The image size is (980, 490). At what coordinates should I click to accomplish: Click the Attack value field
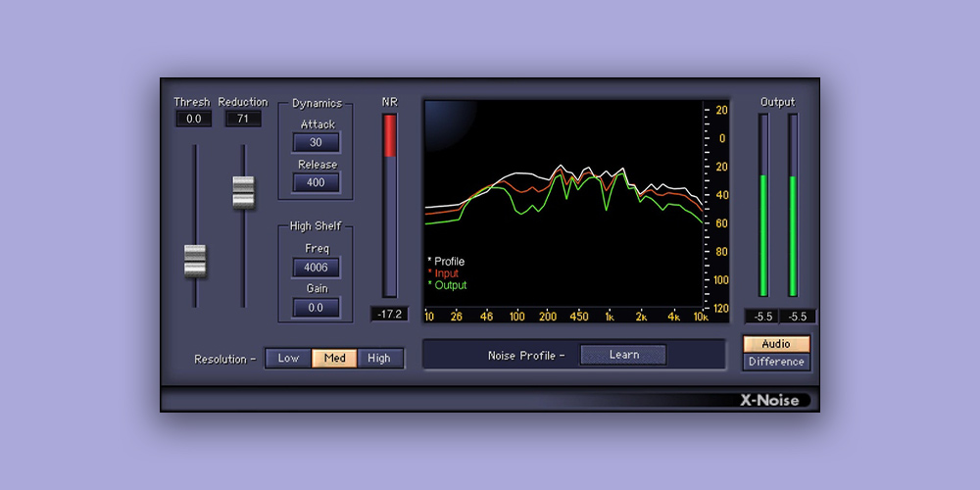316,143
